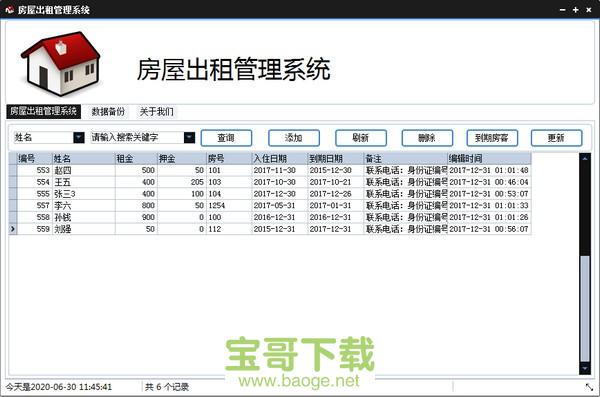This screenshot has width=600, height=397.
Task: Maximize the window with the plus button
Action: tap(575, 10)
